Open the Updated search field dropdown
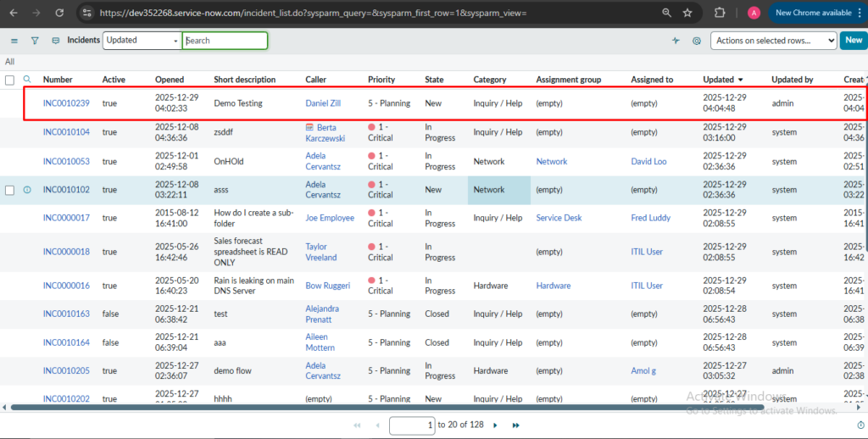Viewport: 868px width, 439px height. [x=142, y=41]
